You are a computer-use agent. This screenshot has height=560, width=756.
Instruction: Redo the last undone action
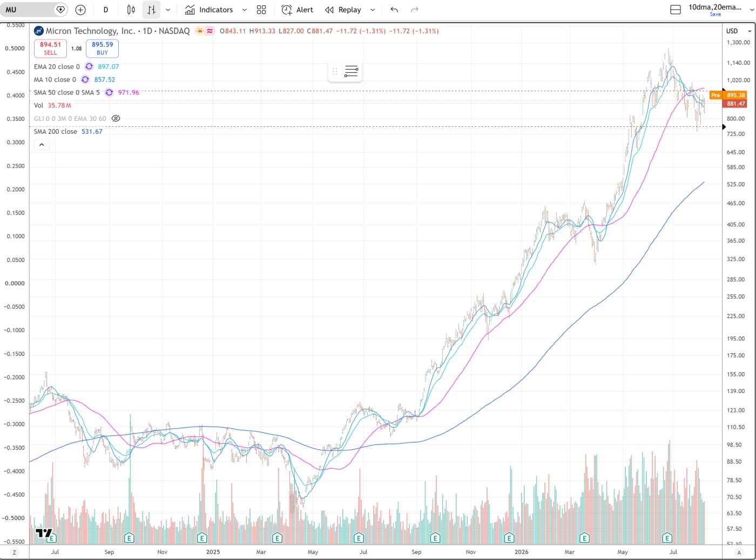pos(415,10)
